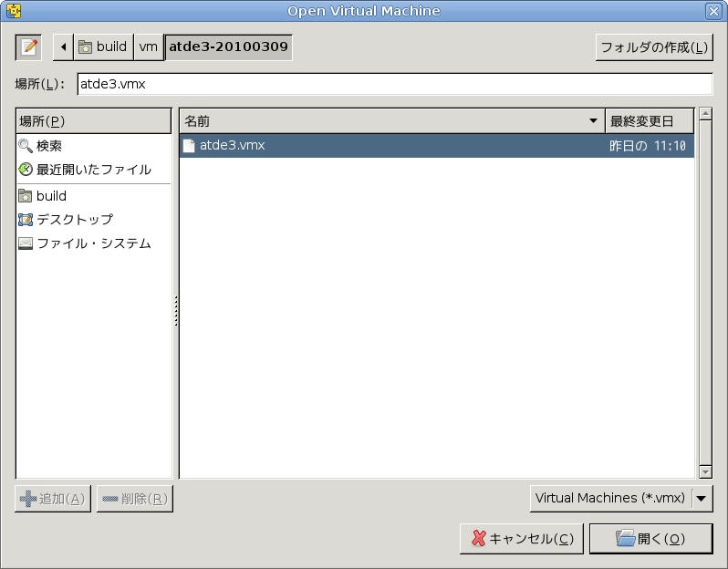Sort by the 名前 column header
728x569 pixels.
click(392, 121)
